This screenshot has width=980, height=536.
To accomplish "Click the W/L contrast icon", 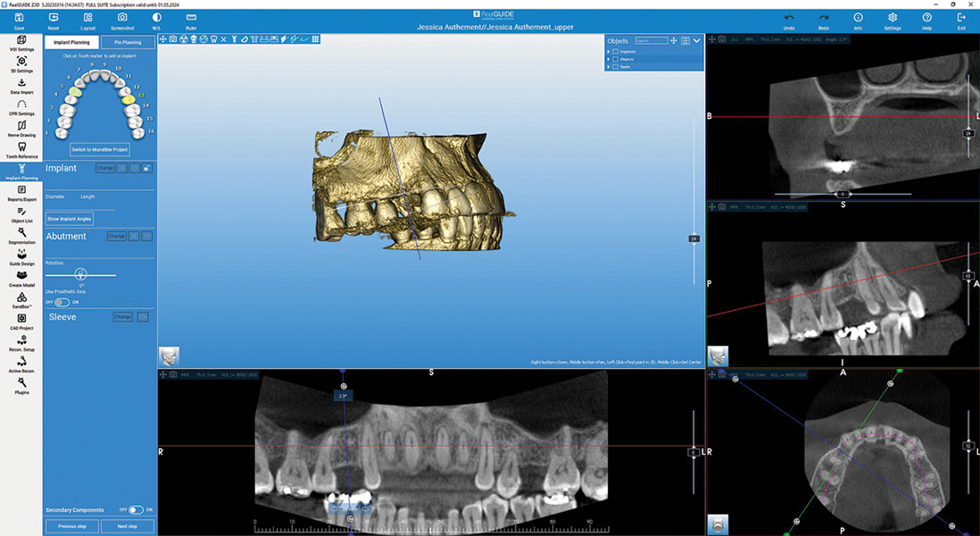I will (157, 18).
